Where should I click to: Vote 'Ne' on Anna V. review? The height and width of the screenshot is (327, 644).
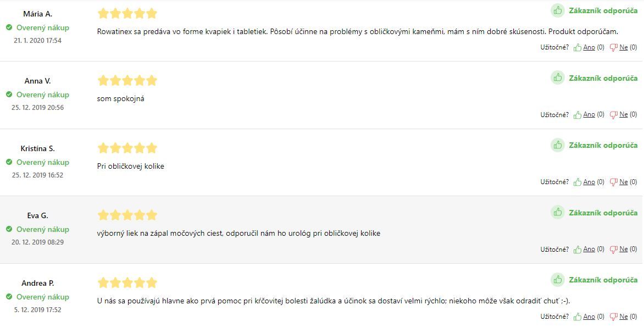click(624, 115)
